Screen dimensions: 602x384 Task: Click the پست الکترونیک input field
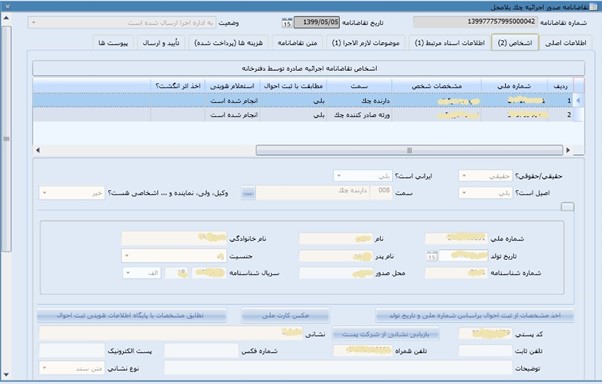click(72, 351)
